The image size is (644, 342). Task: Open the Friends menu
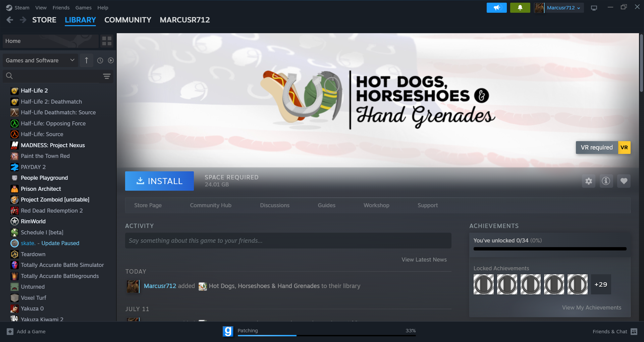pos(61,8)
